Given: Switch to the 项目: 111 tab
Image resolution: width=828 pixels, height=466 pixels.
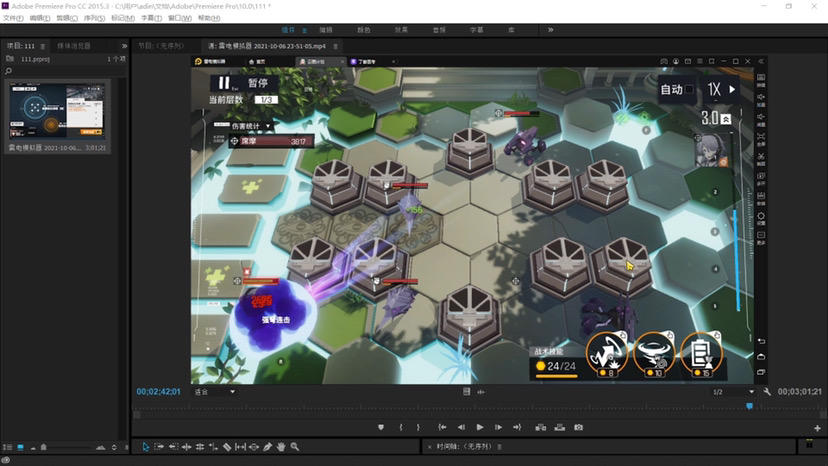Looking at the screenshot, I should point(22,46).
